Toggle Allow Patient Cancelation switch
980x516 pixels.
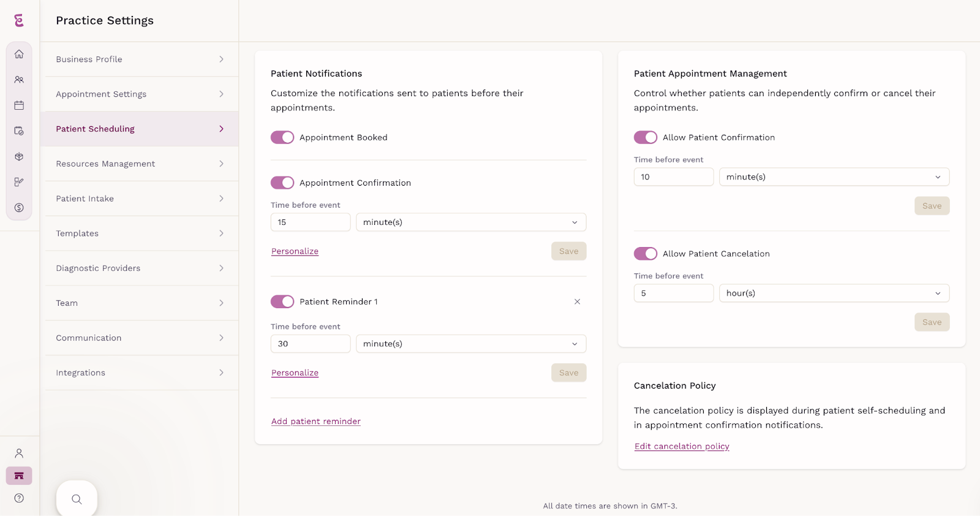pyautogui.click(x=646, y=254)
